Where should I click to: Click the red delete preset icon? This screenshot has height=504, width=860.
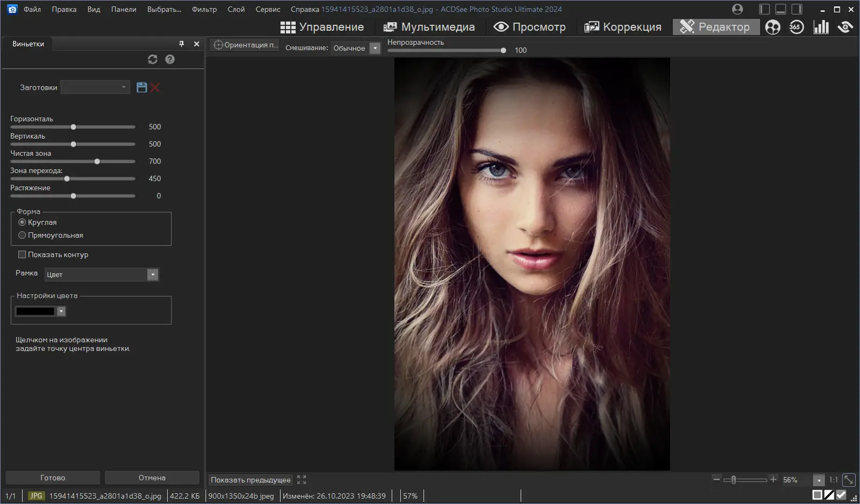point(155,87)
